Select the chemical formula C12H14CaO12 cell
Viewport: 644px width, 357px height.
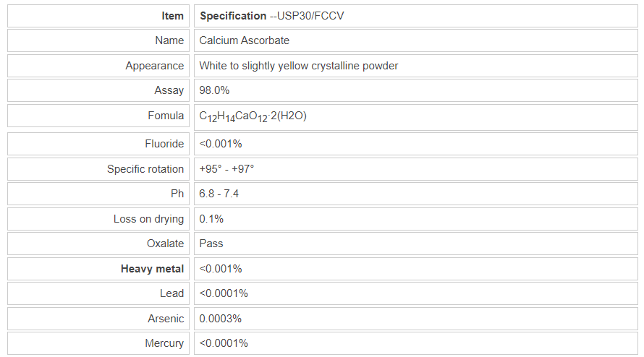point(253,116)
